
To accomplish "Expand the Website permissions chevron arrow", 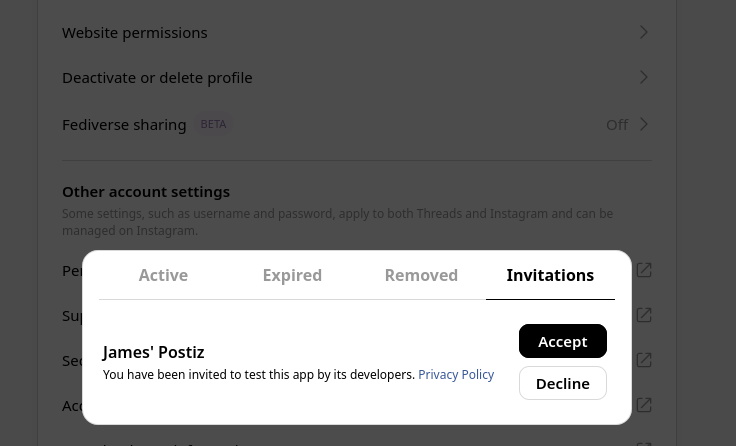I will point(644,32).
